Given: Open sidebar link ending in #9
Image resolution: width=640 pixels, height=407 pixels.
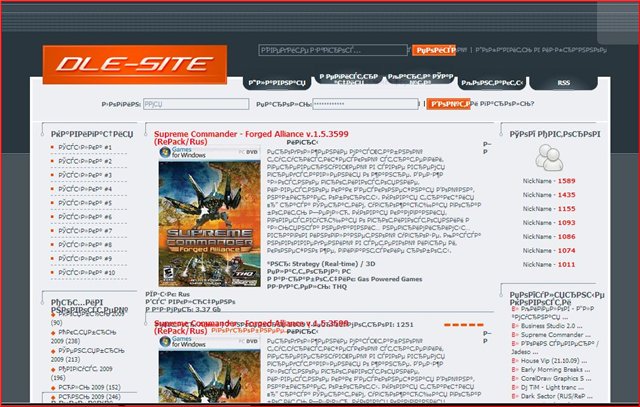Looking at the screenshot, I should (x=85, y=258).
